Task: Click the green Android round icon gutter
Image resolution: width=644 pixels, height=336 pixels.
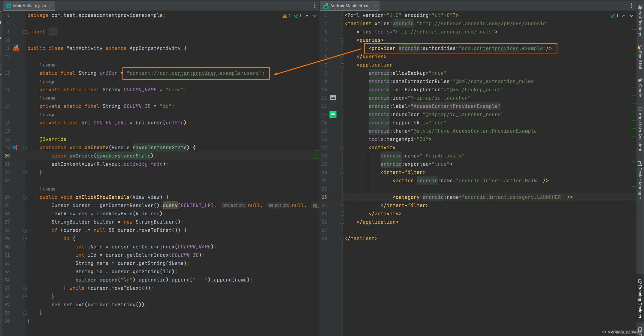Action: click(x=333, y=114)
